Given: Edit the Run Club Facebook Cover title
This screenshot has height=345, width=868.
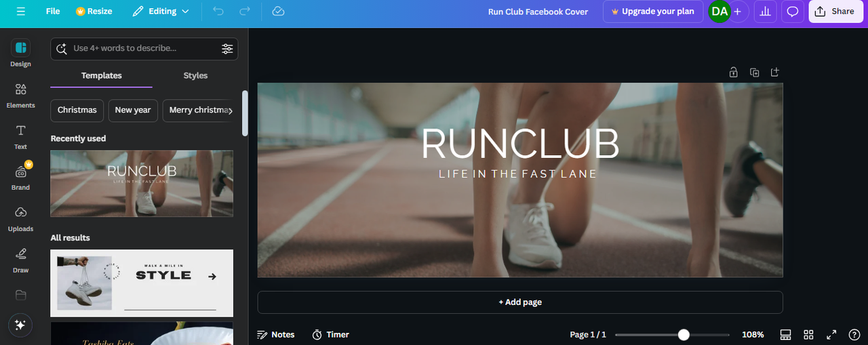Looking at the screenshot, I should (x=538, y=12).
